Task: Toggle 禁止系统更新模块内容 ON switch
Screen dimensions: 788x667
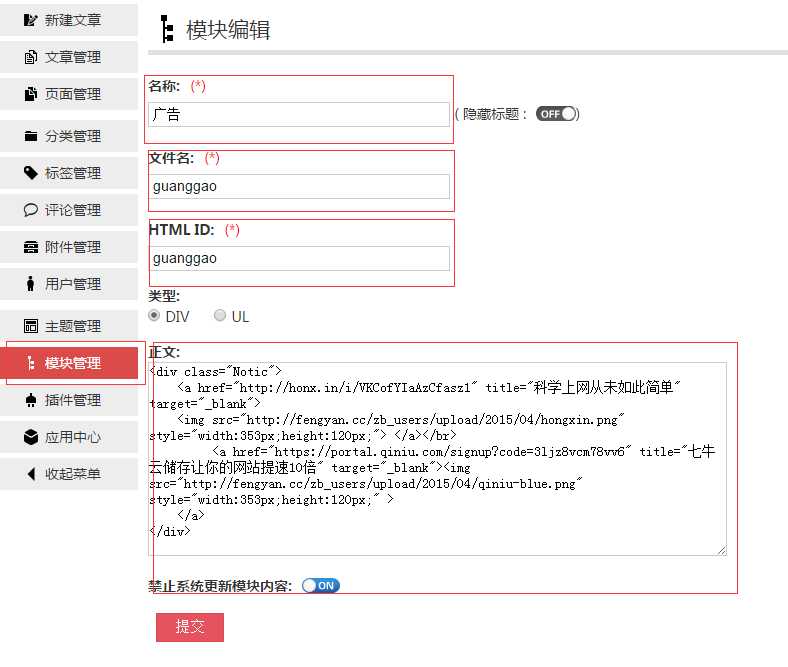Action: pos(321,586)
